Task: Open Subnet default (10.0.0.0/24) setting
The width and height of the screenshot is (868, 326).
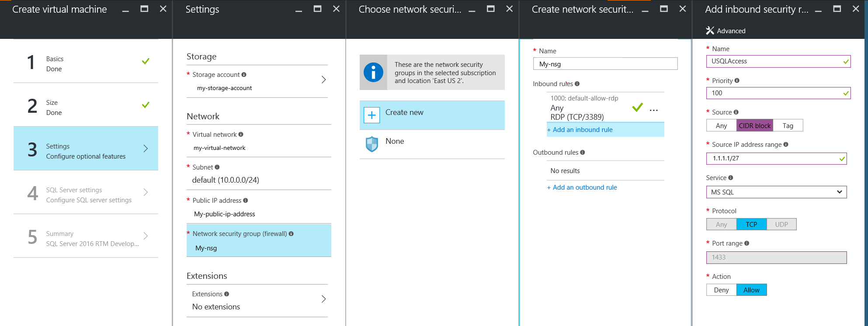Action: point(259,173)
